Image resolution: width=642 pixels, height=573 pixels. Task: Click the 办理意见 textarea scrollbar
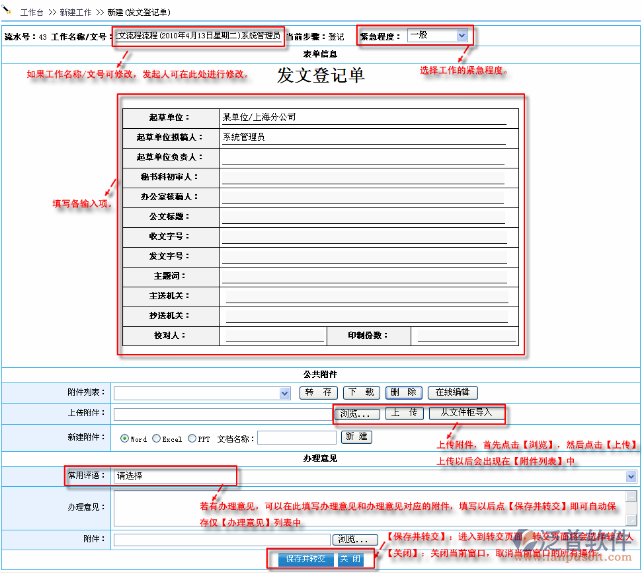click(631, 508)
